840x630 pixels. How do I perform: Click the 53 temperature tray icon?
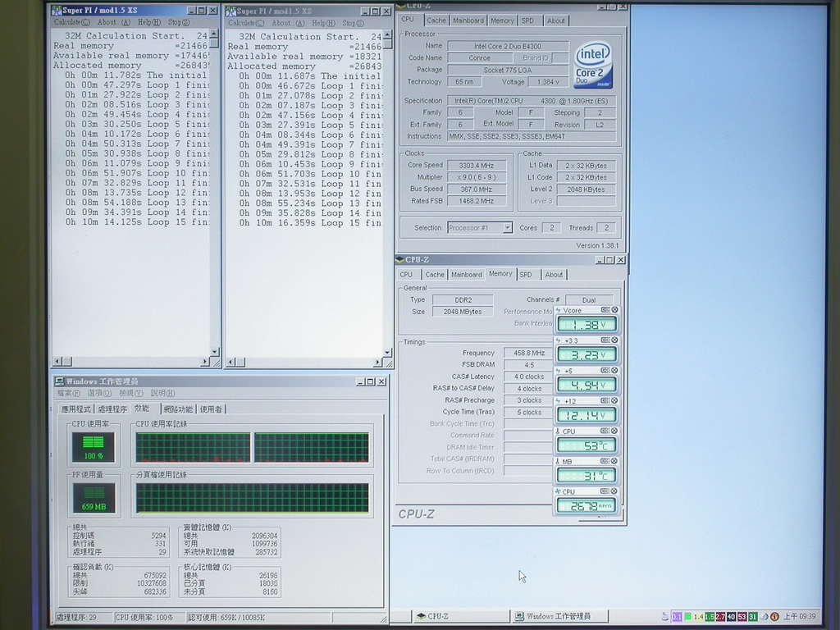coord(742,617)
